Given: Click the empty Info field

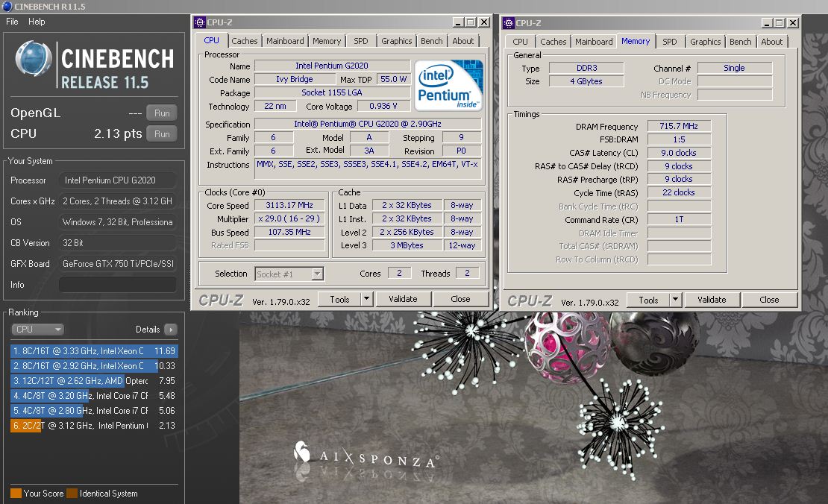Looking at the screenshot, I should 118,285.
